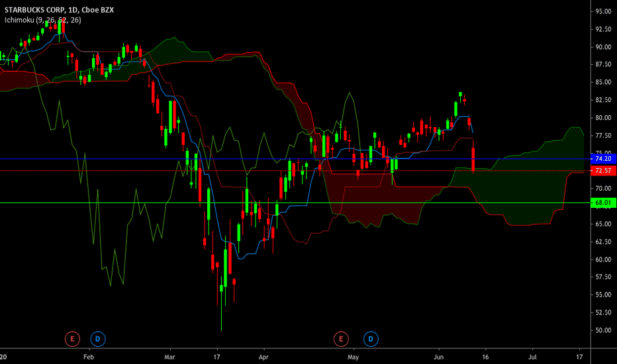
Task: Click the 70.00 price axis label
Action: 603,189
